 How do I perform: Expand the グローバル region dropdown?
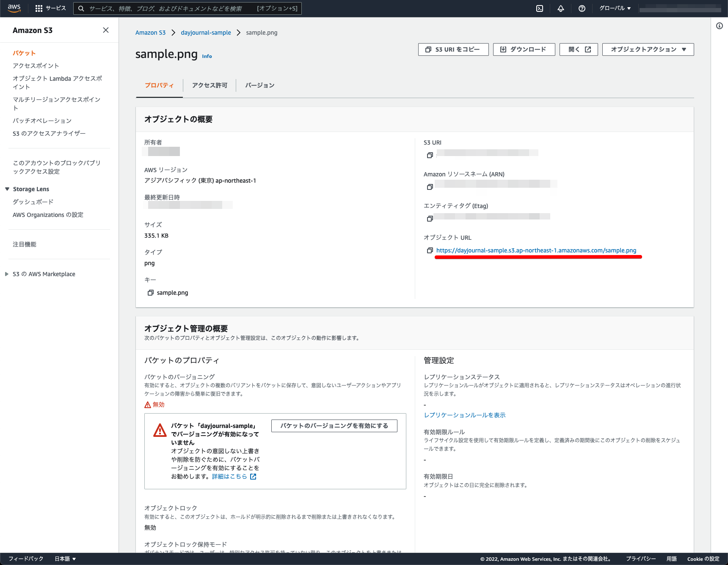[x=615, y=8]
